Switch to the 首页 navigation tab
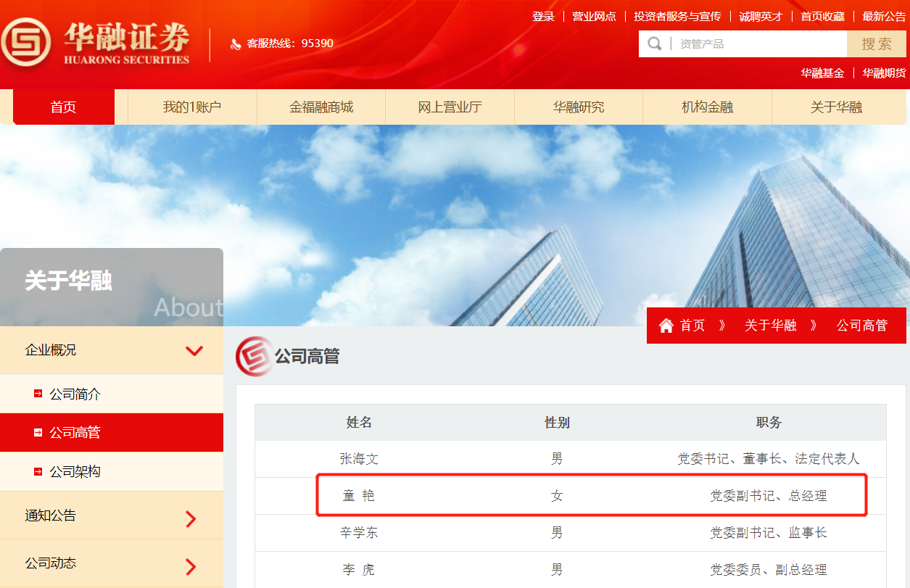The image size is (910, 588). [x=63, y=106]
